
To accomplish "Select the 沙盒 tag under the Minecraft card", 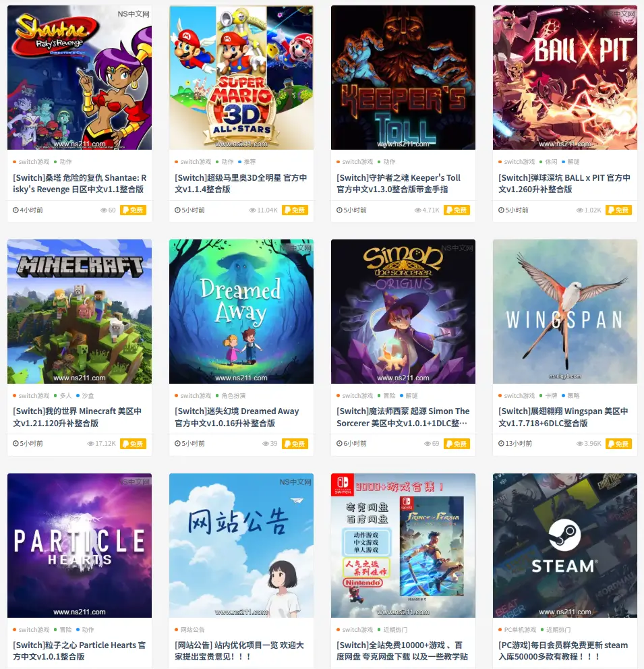I will pyautogui.click(x=88, y=396).
